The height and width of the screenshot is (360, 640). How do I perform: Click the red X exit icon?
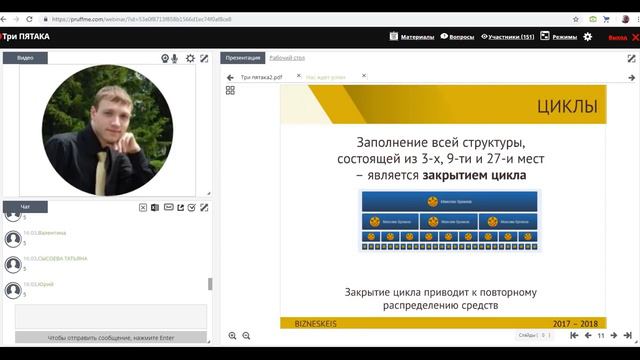(x=636, y=37)
